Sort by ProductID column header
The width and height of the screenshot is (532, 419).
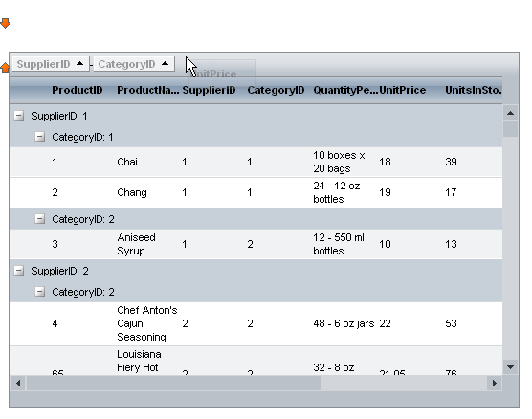(77, 90)
